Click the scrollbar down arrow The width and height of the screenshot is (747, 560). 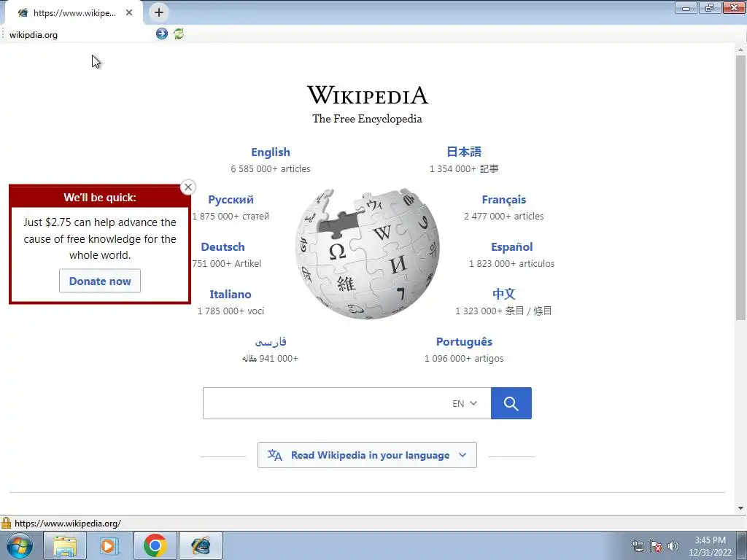pos(741,508)
